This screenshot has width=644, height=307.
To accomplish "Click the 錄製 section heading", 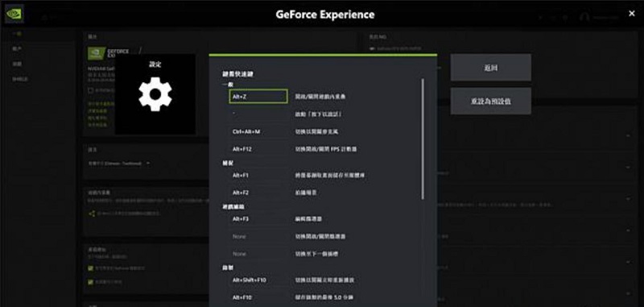I will coord(228,268).
